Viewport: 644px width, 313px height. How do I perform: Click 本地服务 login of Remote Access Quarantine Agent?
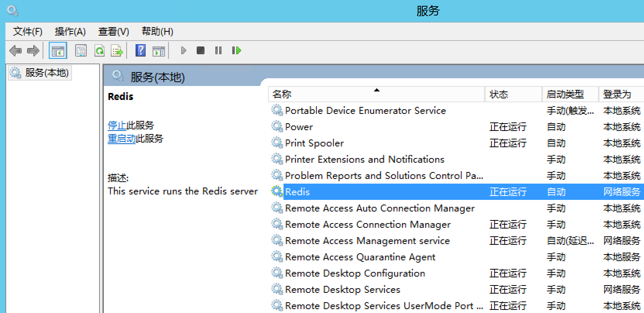click(x=622, y=257)
